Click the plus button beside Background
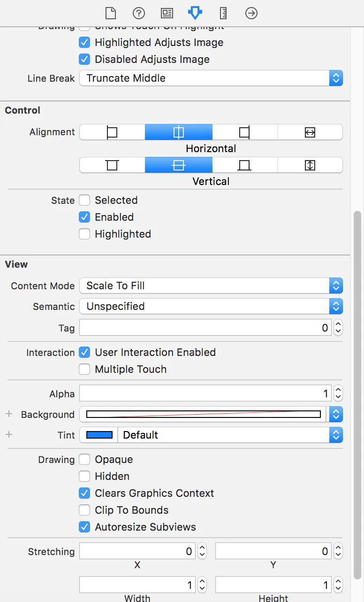Image resolution: width=364 pixels, height=602 pixels. (8, 414)
